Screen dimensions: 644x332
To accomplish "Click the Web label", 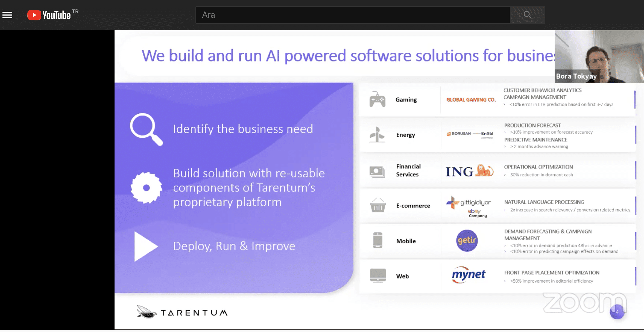I will point(402,276).
